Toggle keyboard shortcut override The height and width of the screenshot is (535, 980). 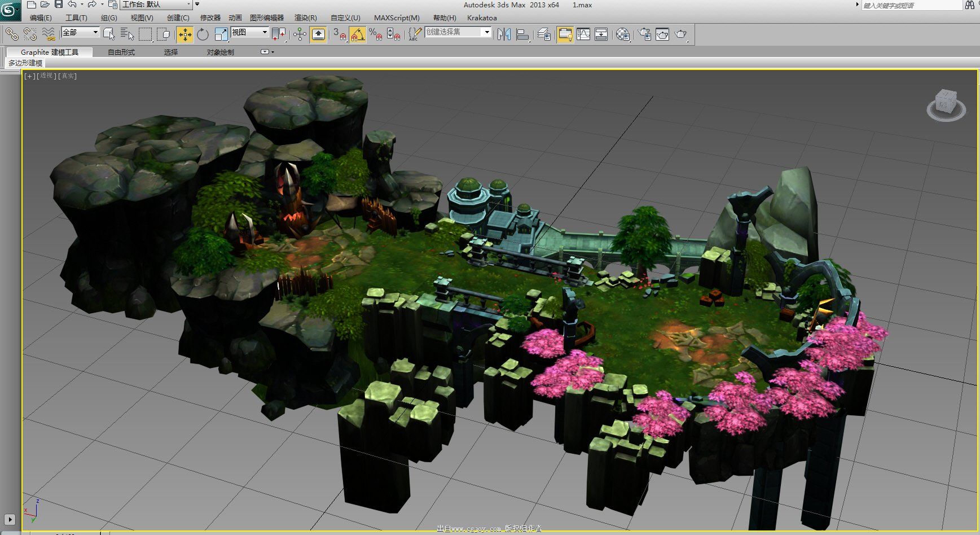(318, 34)
